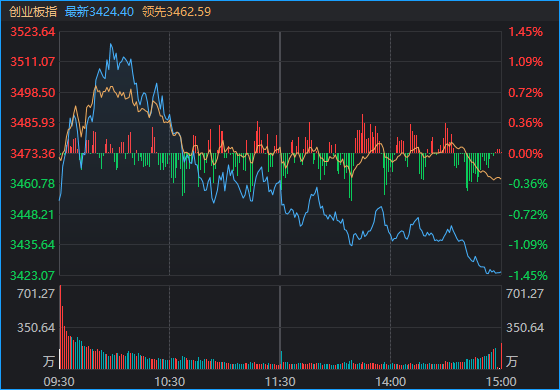The image size is (560, 390).
Task: Click the tallest opening volume bar at 09:30
Action: coord(60,327)
